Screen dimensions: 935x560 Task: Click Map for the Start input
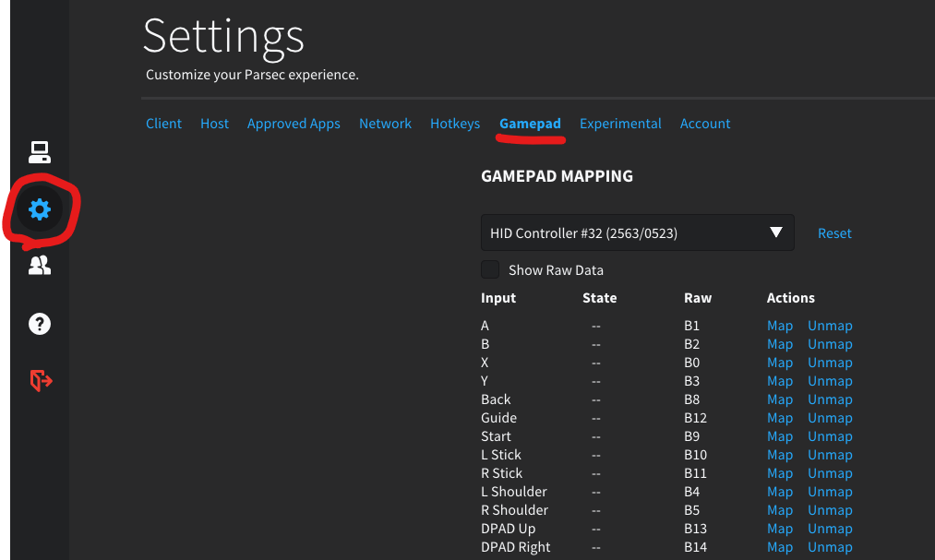coord(779,436)
